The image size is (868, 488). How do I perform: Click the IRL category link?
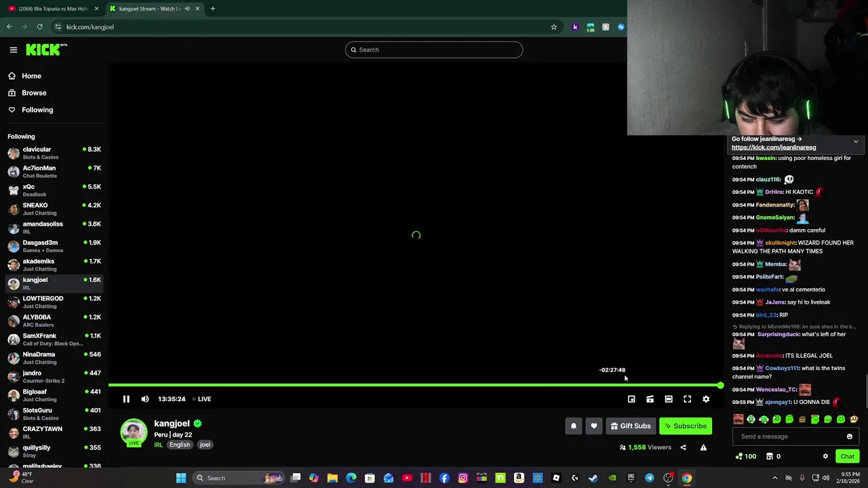pyautogui.click(x=158, y=445)
